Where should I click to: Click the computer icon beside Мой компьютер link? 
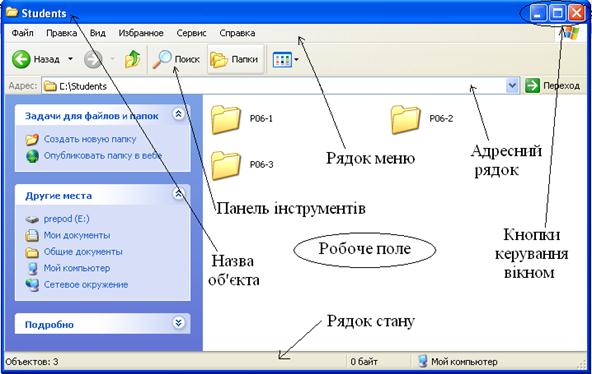[32, 268]
